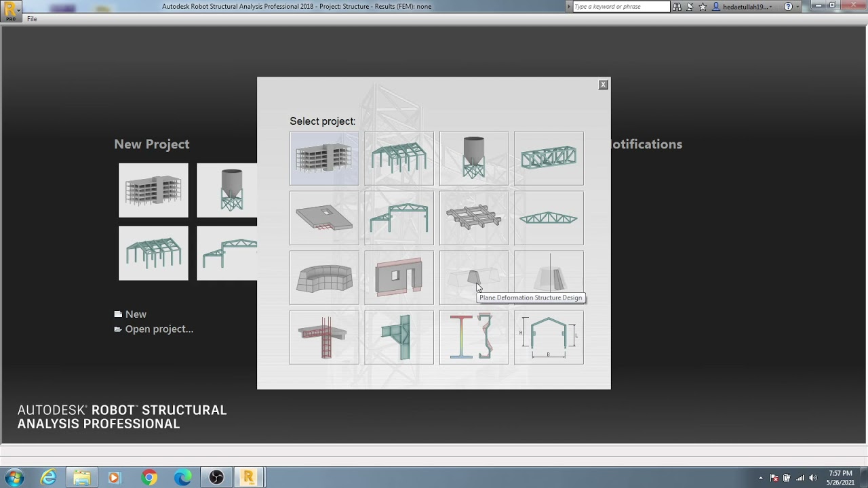Screen dimensions: 868x488
Task: Open File Explorer from the taskbar
Action: (82, 477)
